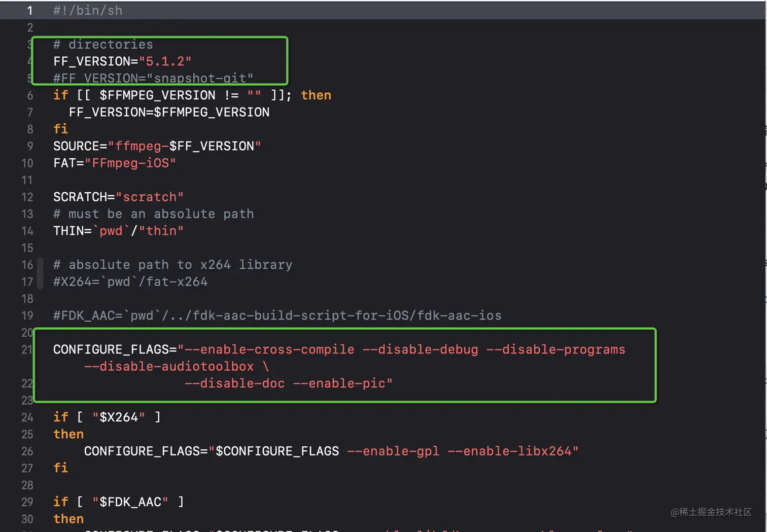Click the "then" keyword on line 30
Image resolution: width=767 pixels, height=532 pixels.
(x=68, y=519)
